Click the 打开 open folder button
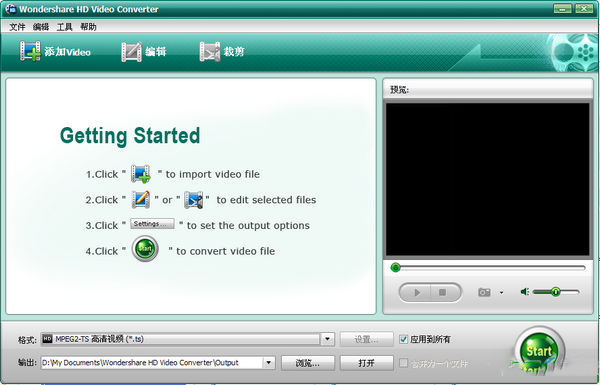600x385 pixels. (366, 363)
